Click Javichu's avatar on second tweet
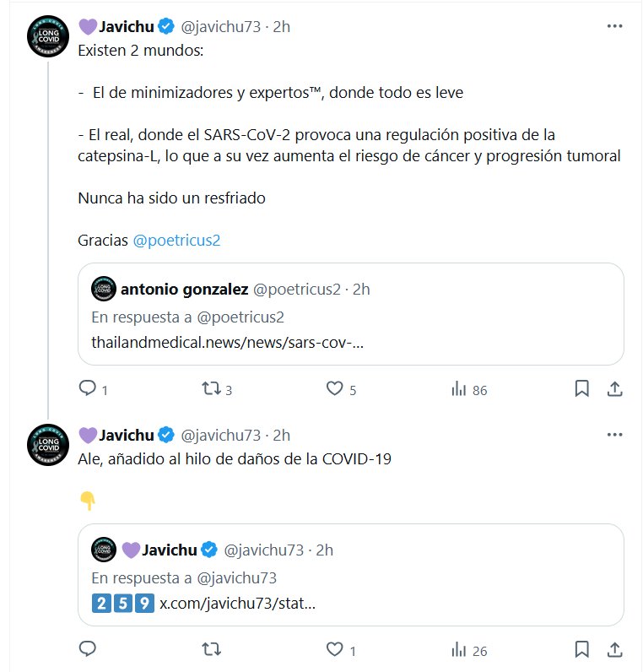643x672 pixels. (x=47, y=444)
